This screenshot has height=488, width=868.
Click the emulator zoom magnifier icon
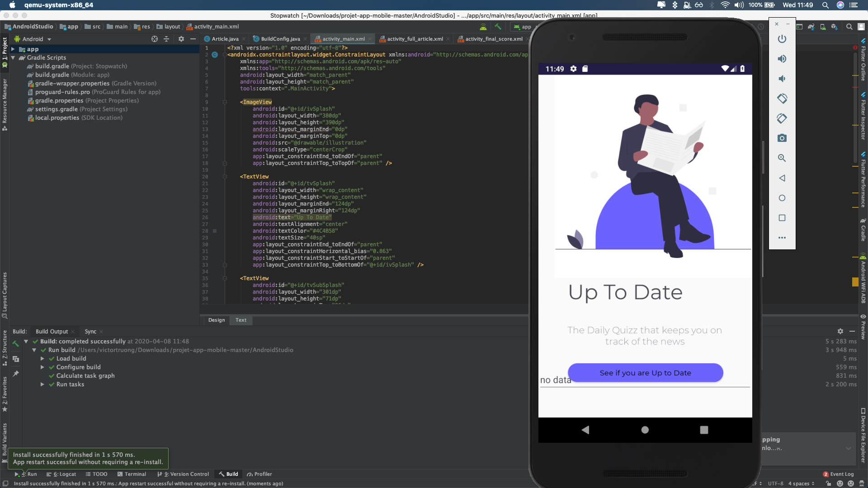click(782, 158)
